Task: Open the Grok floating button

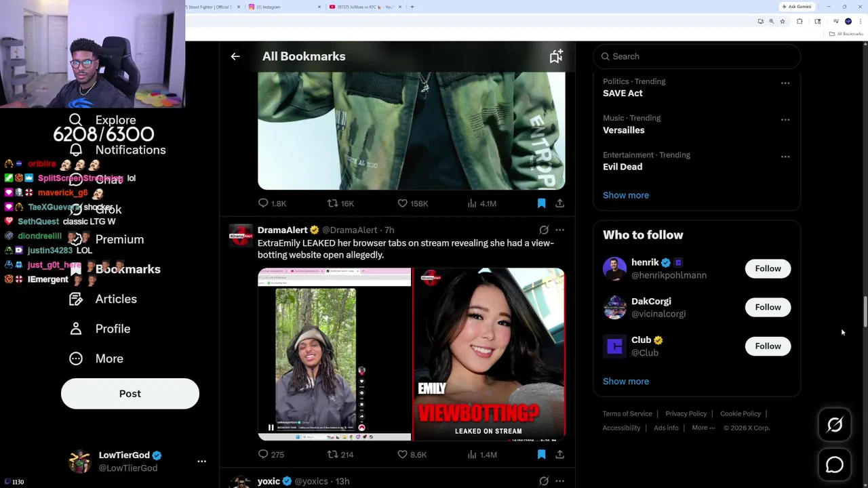Action: click(x=835, y=425)
